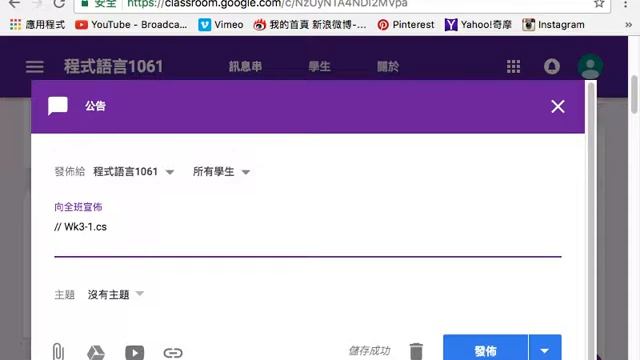Open the Google apps grid
Screen dimensions: 640x360
[x=513, y=66]
